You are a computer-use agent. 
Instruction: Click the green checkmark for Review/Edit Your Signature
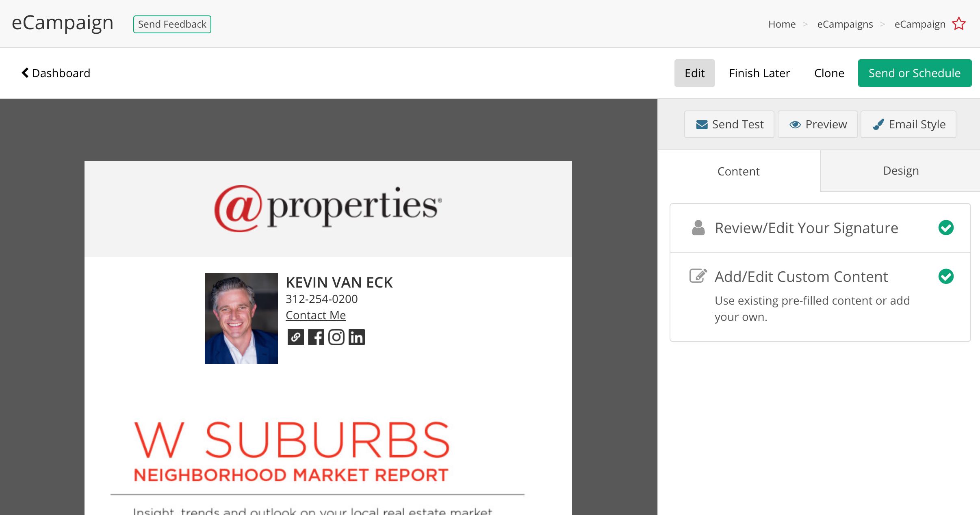pyautogui.click(x=946, y=228)
